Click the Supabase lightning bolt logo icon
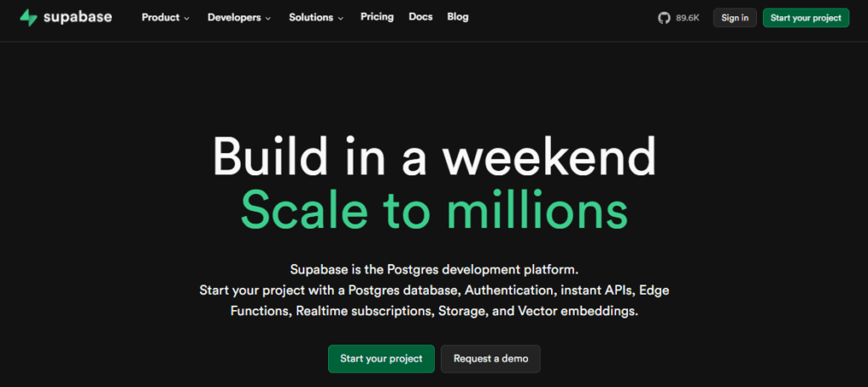This screenshot has width=868, height=387. click(x=28, y=18)
